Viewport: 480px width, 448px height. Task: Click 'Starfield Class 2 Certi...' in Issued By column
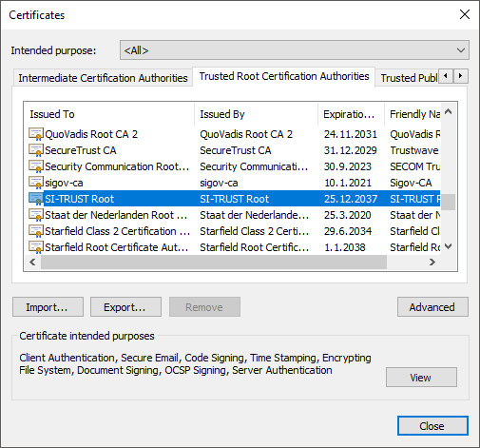coord(255,231)
